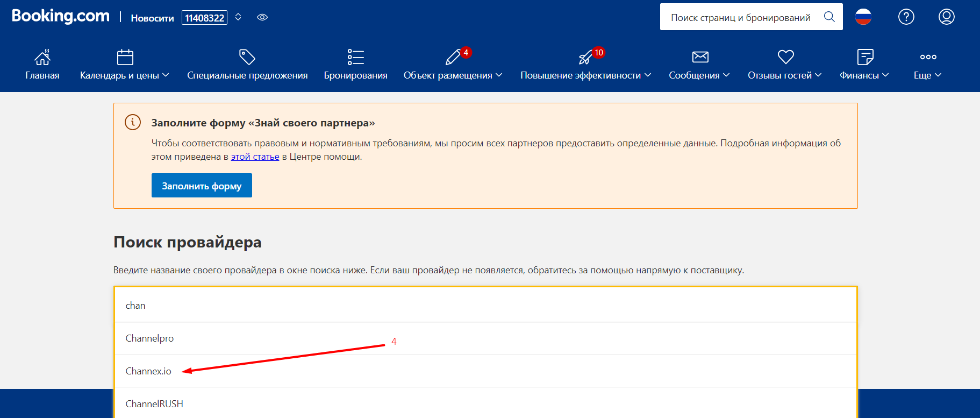Click the magnifier search icon
980x418 pixels.
coord(829,17)
